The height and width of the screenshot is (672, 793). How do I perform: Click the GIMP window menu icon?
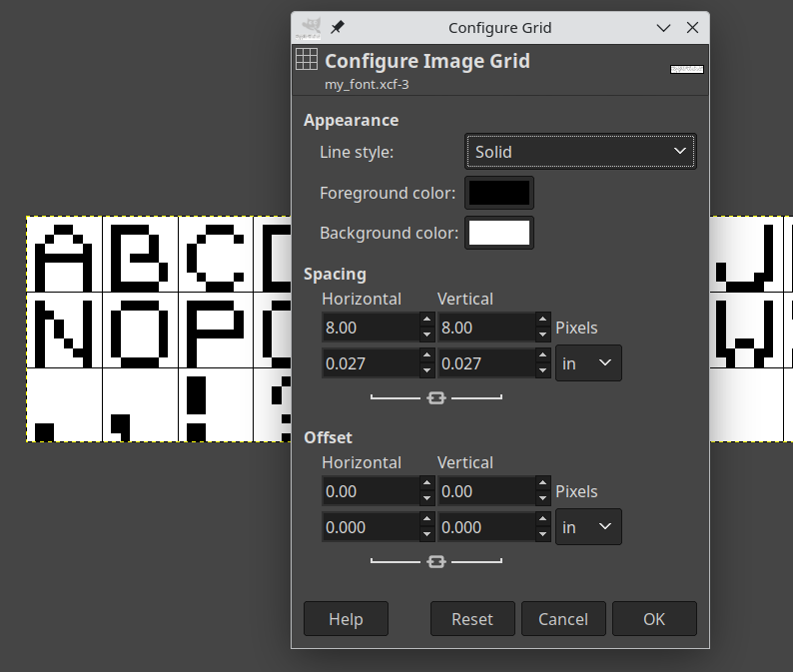[x=312, y=27]
